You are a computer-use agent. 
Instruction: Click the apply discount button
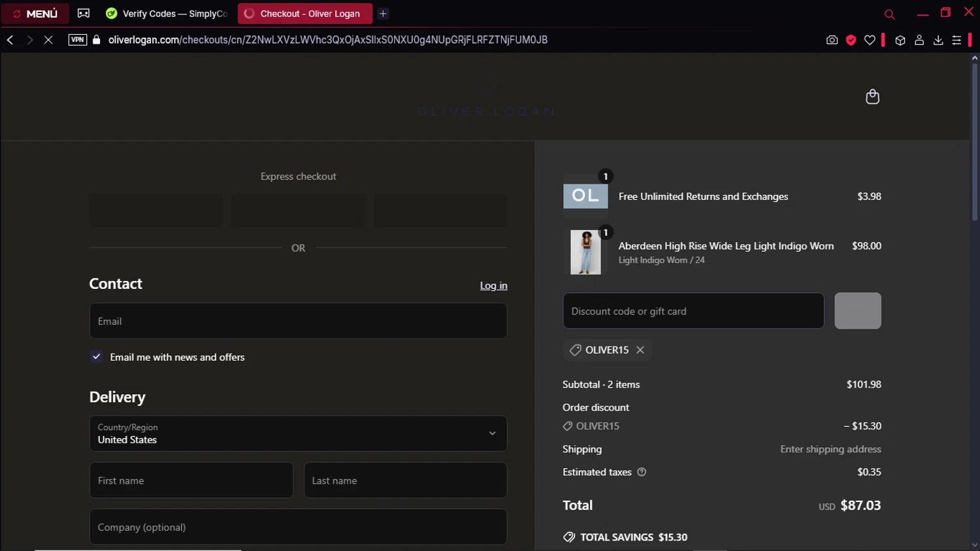tap(858, 311)
